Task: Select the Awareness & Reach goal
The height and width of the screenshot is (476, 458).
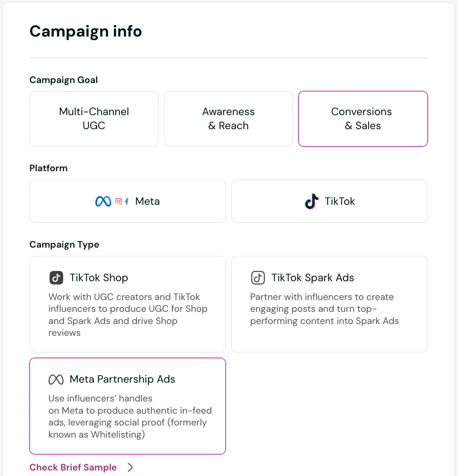Action: [228, 118]
